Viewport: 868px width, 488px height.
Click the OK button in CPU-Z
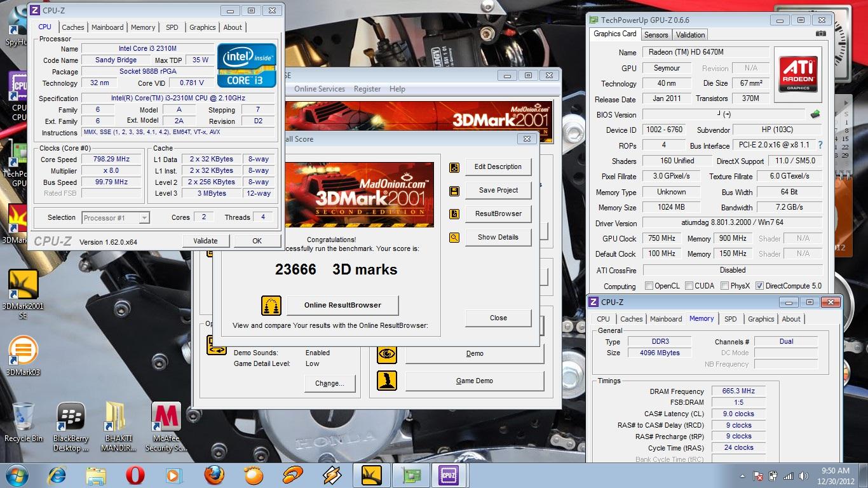[x=257, y=241]
